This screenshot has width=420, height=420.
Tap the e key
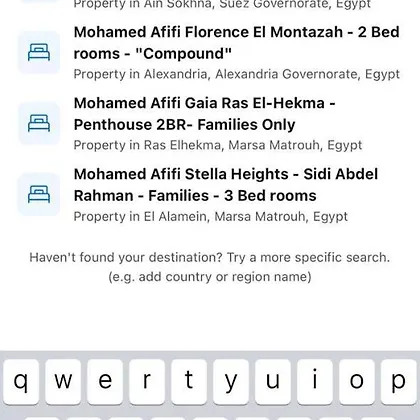pos(105,381)
